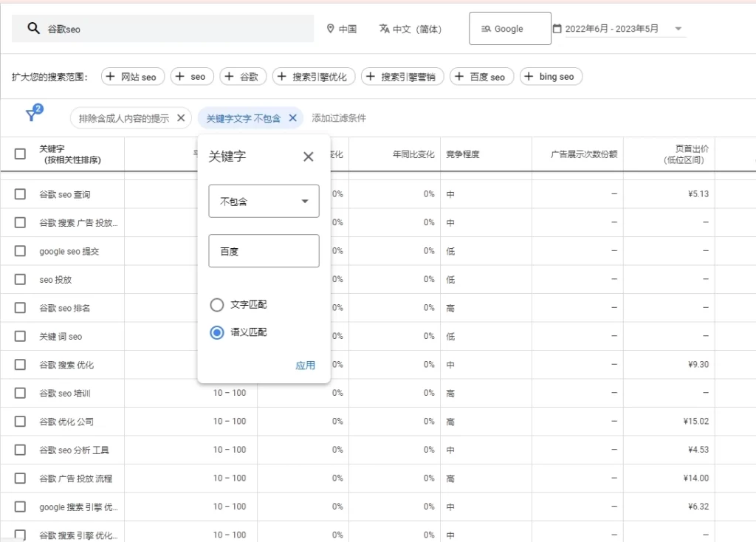756x542 pixels.
Task: Check the 谷歌 seo 查询 row
Action: point(20,194)
